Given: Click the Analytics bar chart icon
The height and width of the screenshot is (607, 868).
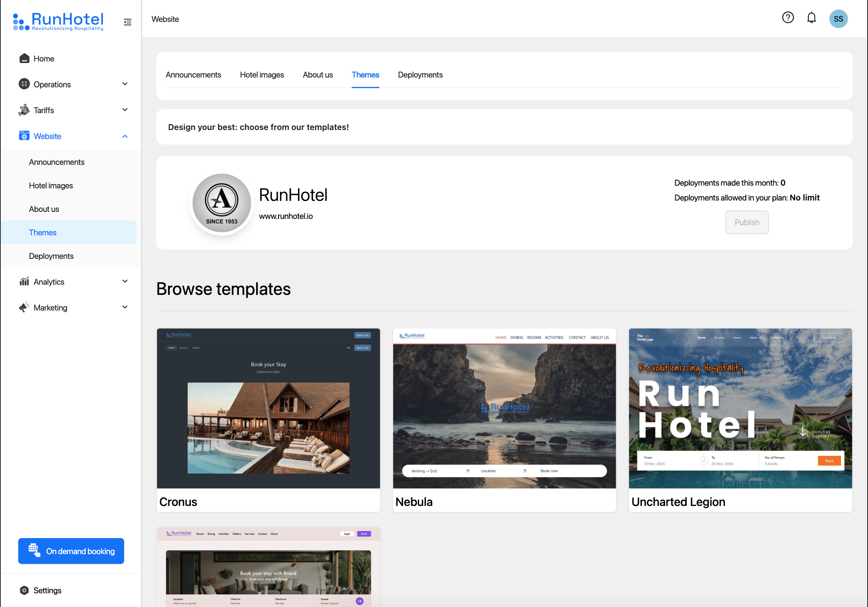Looking at the screenshot, I should (x=24, y=282).
